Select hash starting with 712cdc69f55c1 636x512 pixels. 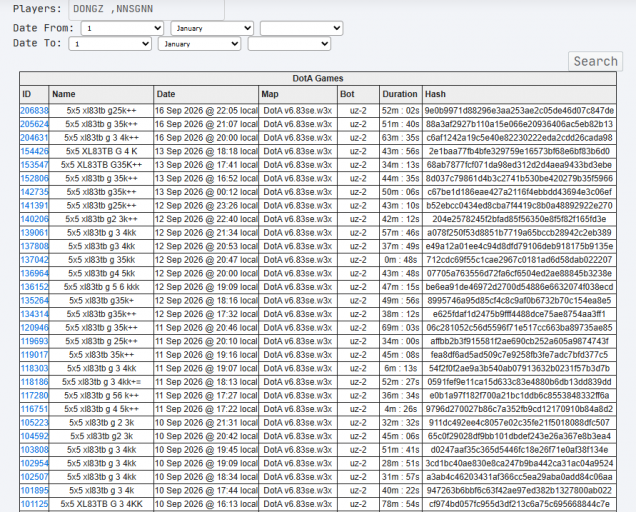[519, 260]
